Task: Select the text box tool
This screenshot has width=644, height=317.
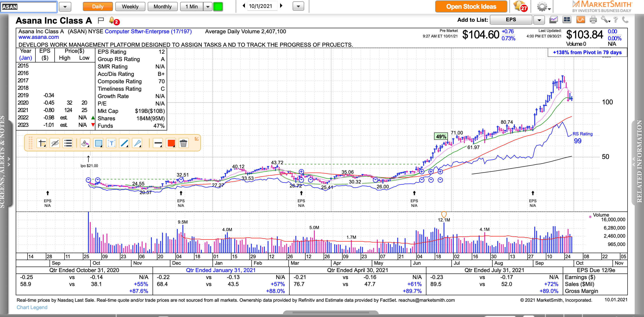Action: click(x=111, y=143)
